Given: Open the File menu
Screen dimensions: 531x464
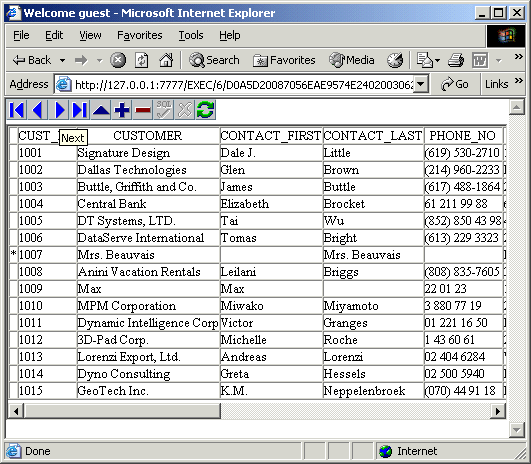Looking at the screenshot, I should pos(21,35).
